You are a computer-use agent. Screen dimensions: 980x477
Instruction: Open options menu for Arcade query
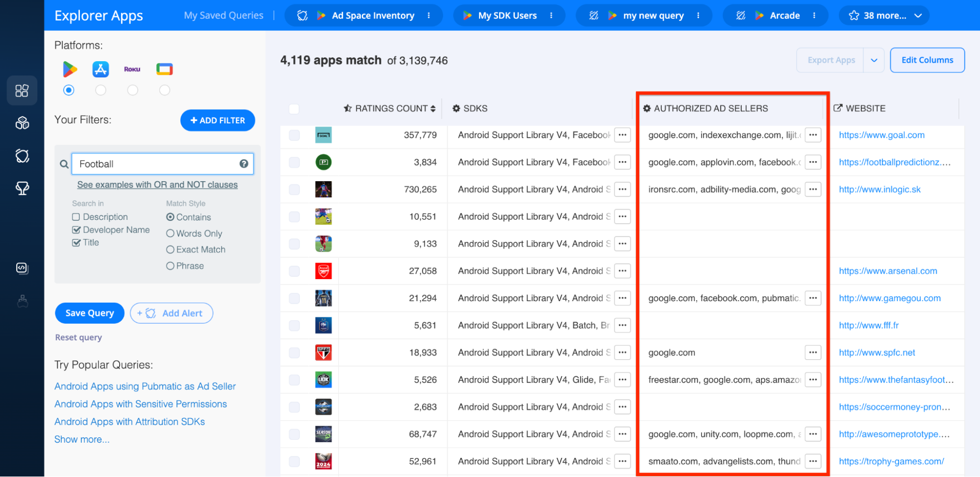[814, 16]
